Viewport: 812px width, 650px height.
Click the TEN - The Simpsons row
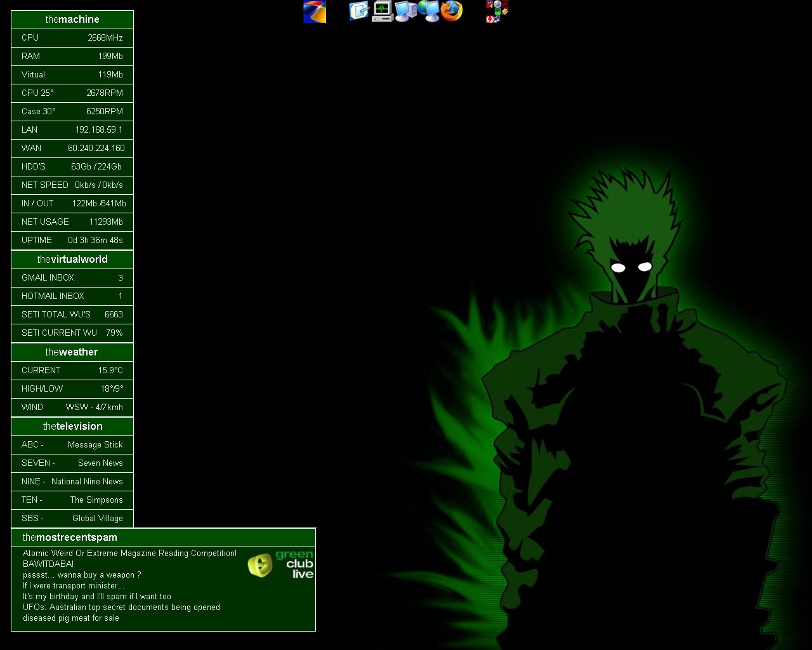[x=72, y=500]
